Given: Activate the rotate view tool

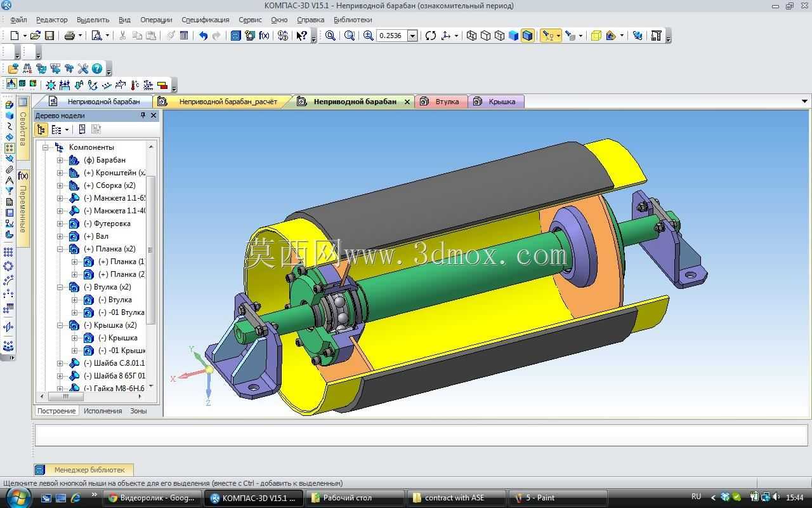Looking at the screenshot, I should click(431, 36).
